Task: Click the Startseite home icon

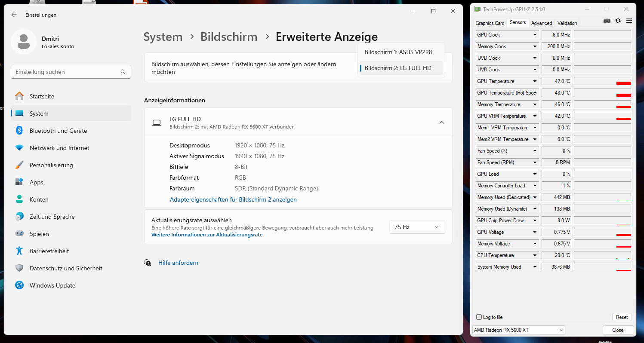Action: [19, 96]
